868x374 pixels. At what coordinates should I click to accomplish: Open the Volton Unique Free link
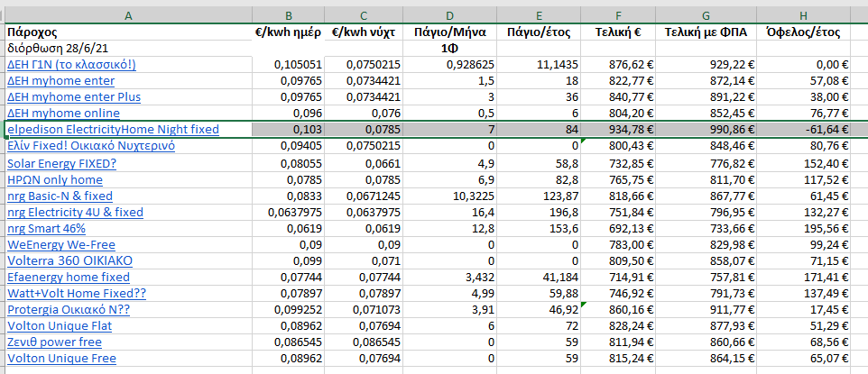(x=61, y=359)
